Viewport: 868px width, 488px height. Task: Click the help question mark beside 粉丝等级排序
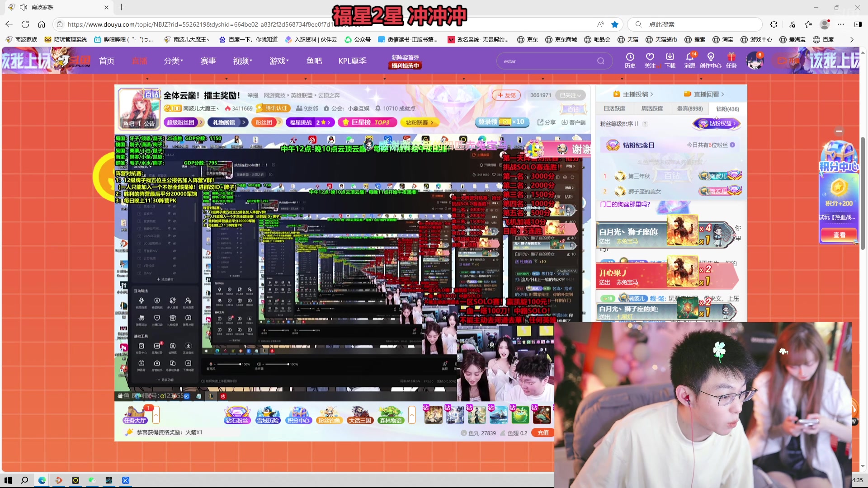(645, 124)
